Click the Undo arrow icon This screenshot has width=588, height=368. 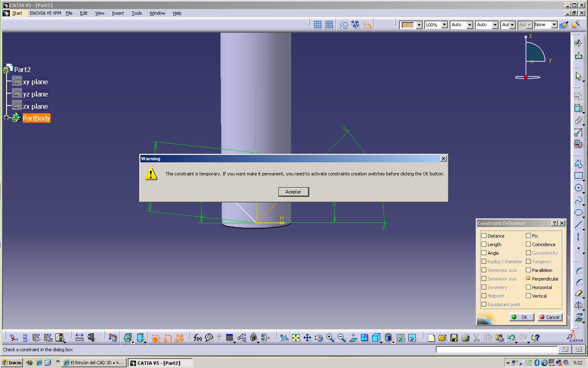click(x=510, y=338)
